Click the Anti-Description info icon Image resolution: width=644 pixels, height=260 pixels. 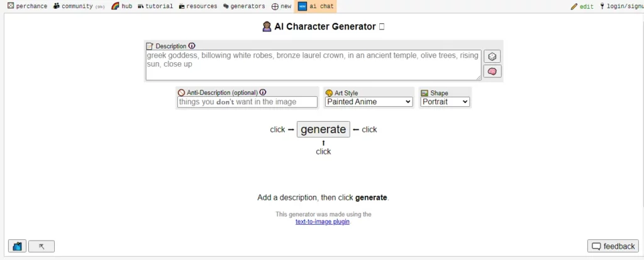(x=263, y=93)
